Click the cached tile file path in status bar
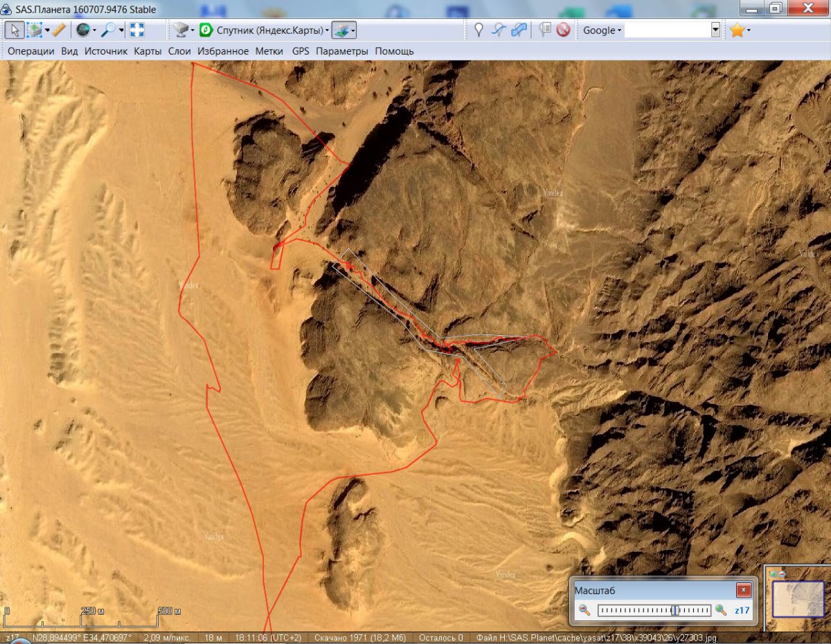 point(596,638)
